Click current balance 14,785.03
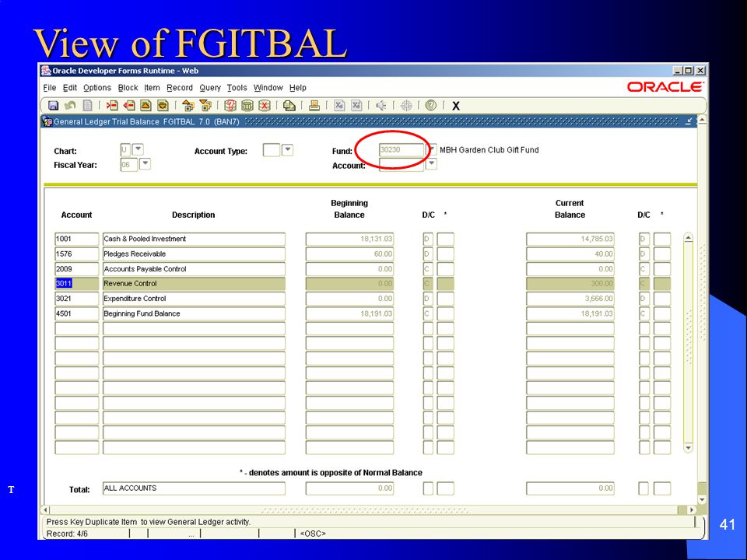The image size is (747, 560). [x=570, y=239]
